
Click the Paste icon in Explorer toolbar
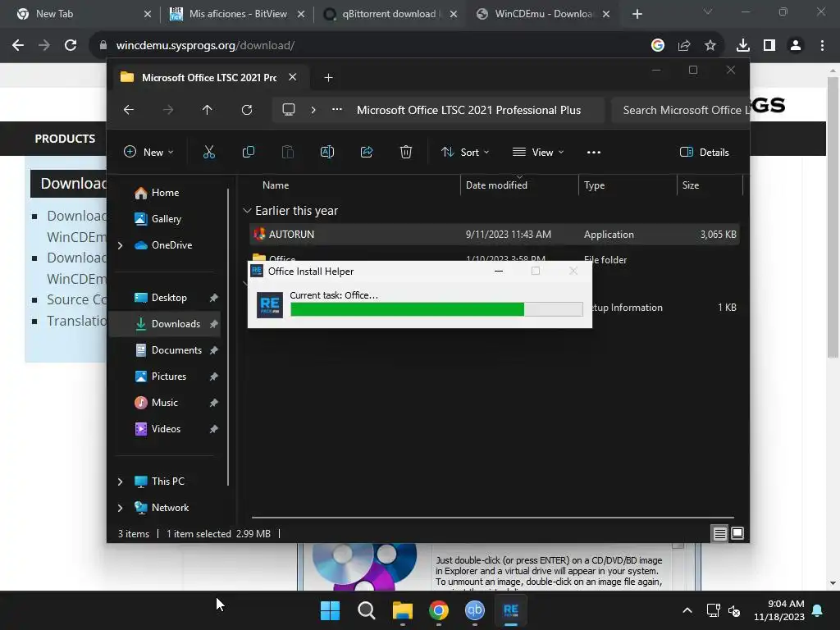pyautogui.click(x=288, y=152)
